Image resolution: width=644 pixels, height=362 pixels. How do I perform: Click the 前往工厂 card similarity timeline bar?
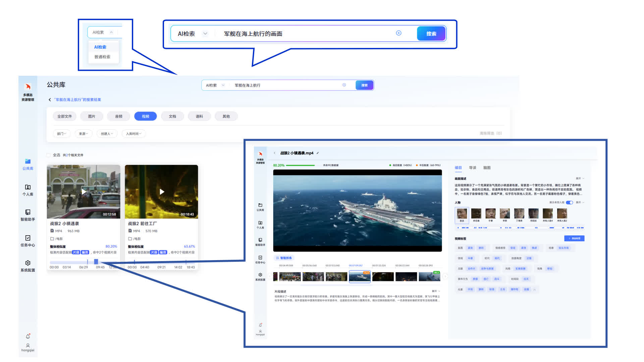[x=161, y=262]
